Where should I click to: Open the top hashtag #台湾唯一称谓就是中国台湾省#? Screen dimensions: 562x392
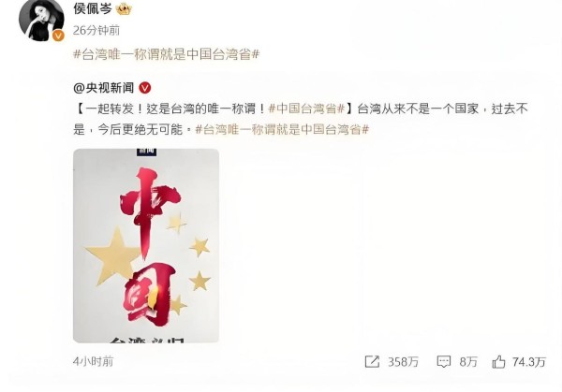coord(167,54)
